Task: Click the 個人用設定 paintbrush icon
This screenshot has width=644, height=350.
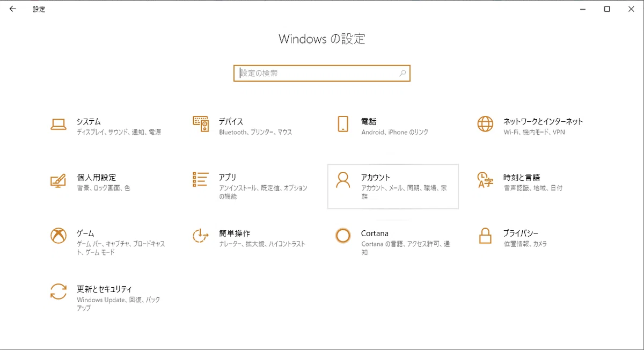Action: tap(58, 180)
